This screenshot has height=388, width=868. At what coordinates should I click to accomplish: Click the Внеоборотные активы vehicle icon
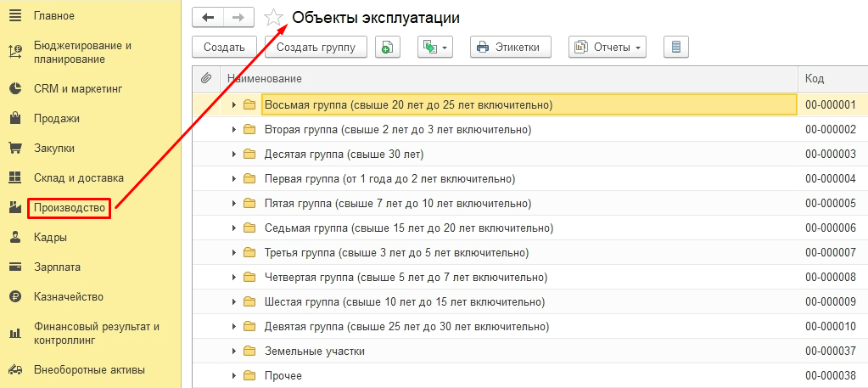pos(15,369)
